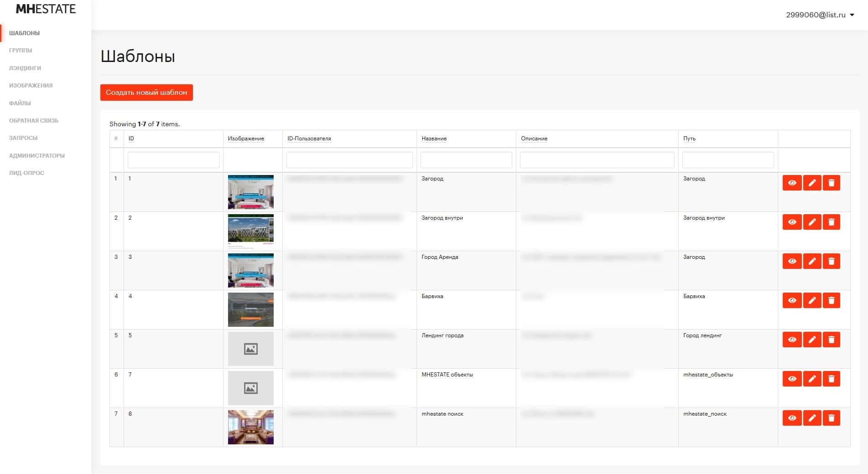Click the view eye icon for Загород row

pos(792,183)
